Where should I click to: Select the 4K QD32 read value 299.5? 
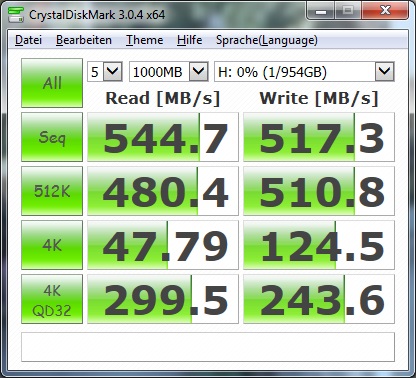(x=163, y=299)
